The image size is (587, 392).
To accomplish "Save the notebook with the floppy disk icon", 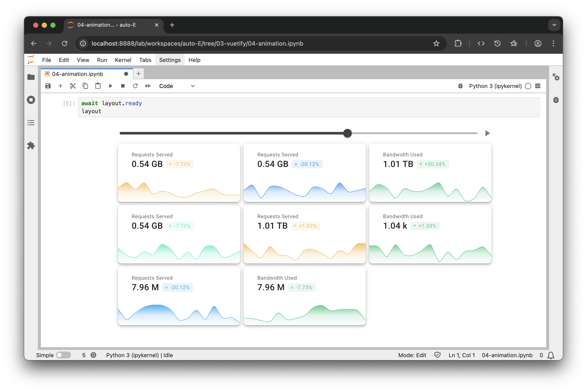I will coord(48,86).
